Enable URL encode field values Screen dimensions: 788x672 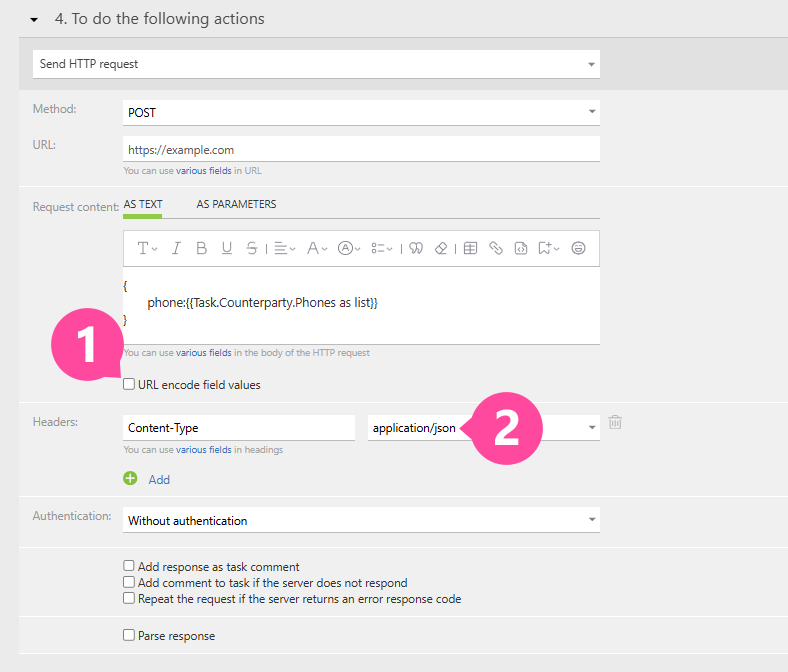129,384
